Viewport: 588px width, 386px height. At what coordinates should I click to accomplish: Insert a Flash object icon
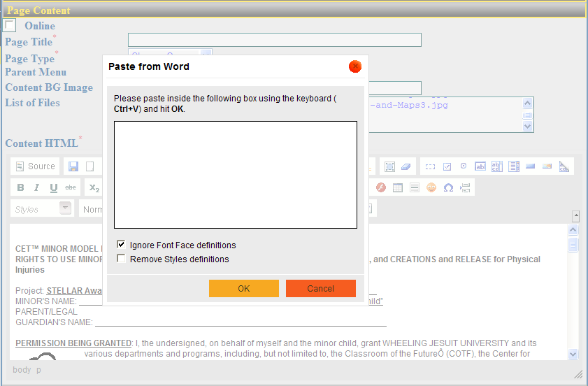[381, 187]
